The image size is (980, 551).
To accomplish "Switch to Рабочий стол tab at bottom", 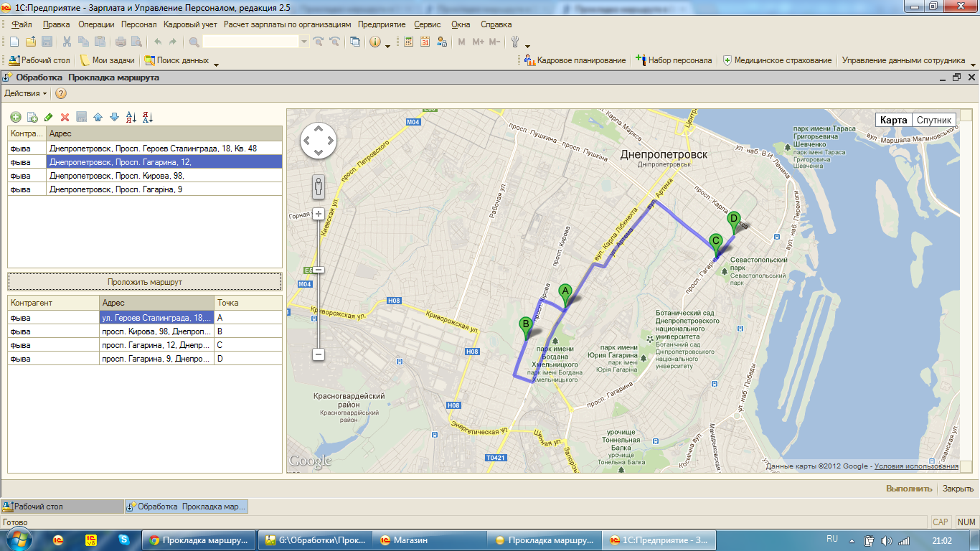I will point(62,507).
